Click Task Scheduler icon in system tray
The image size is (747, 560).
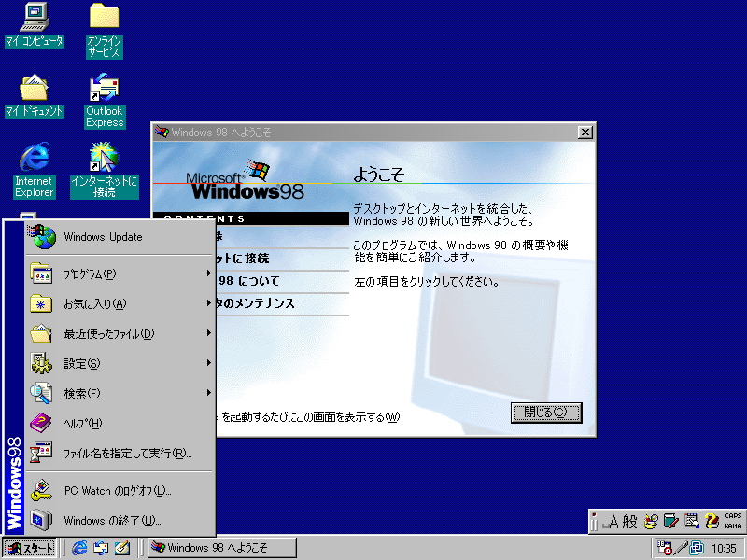[664, 548]
